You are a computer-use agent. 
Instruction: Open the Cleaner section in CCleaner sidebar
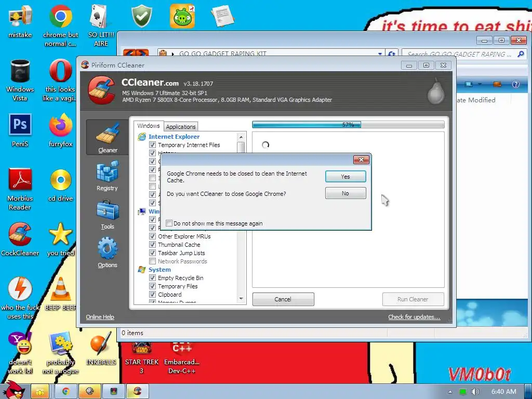pos(108,138)
